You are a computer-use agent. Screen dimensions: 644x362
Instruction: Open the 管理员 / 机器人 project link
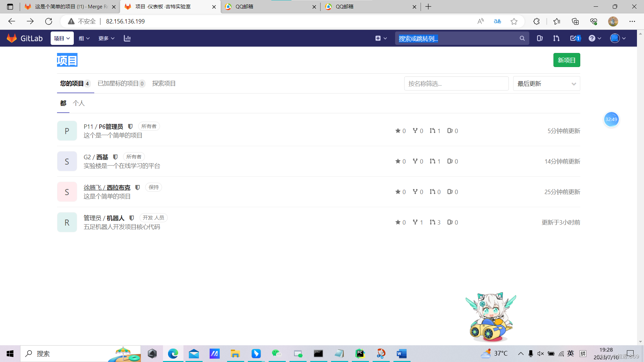coord(104,218)
